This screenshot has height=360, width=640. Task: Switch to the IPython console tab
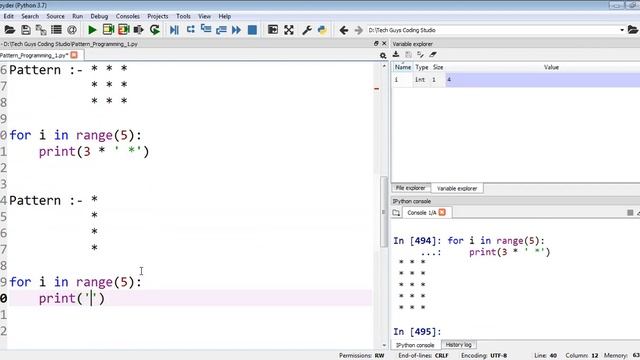pos(415,345)
